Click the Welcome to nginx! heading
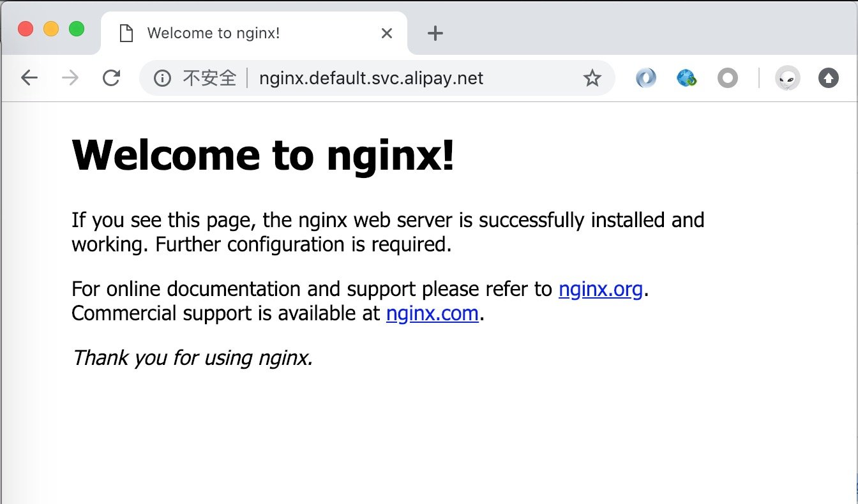Image resolution: width=858 pixels, height=504 pixels. 263,155
